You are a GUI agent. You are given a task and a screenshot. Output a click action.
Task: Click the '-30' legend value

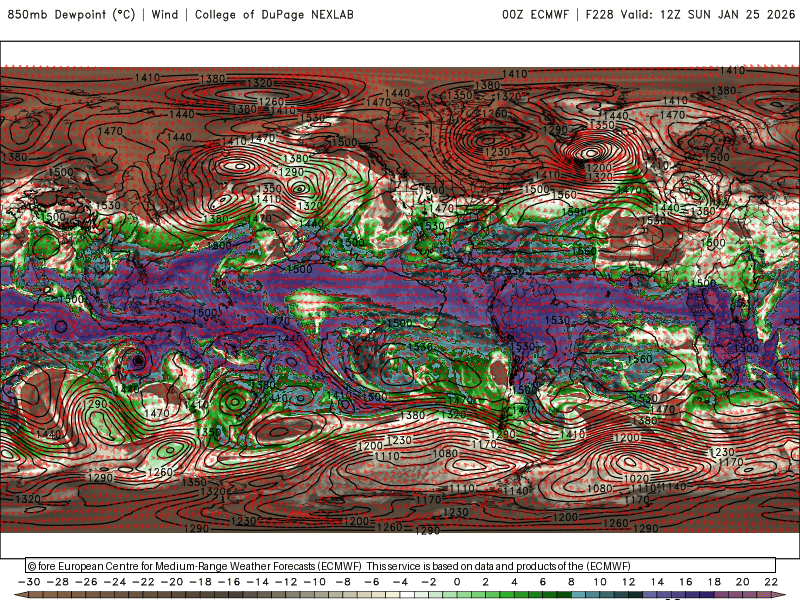[29, 582]
